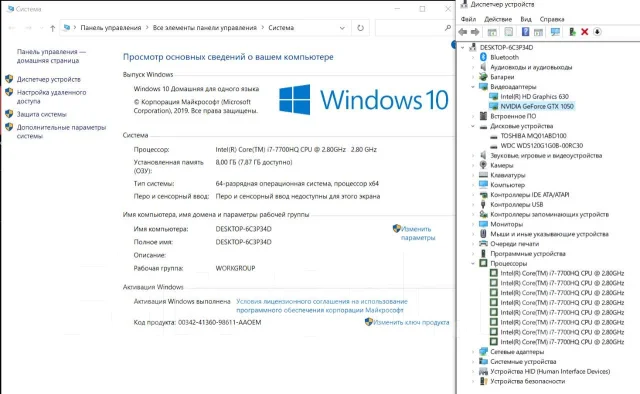This screenshot has height=394, width=640.
Task: Open the Справка menu
Action: (552, 19)
